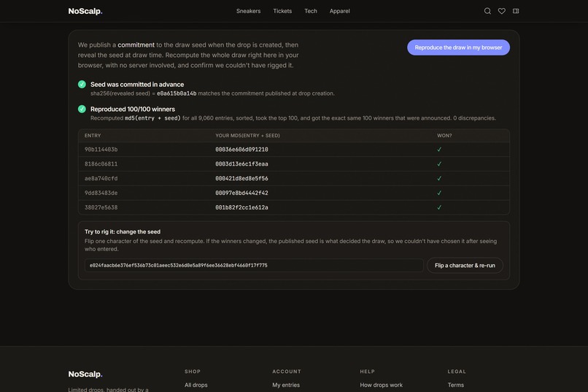
Task: Open All drops footer link
Action: [x=196, y=385]
